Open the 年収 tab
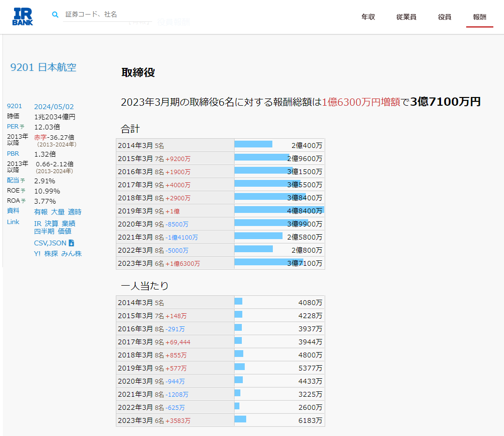 tap(368, 17)
